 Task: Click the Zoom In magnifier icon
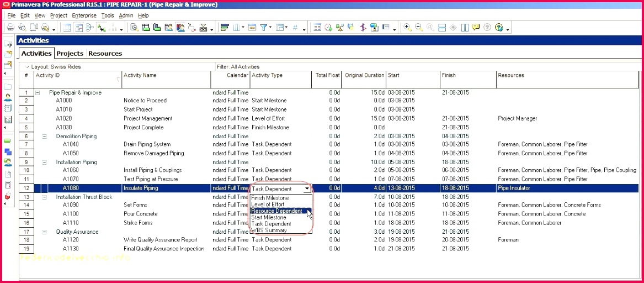pyautogui.click(x=407, y=27)
